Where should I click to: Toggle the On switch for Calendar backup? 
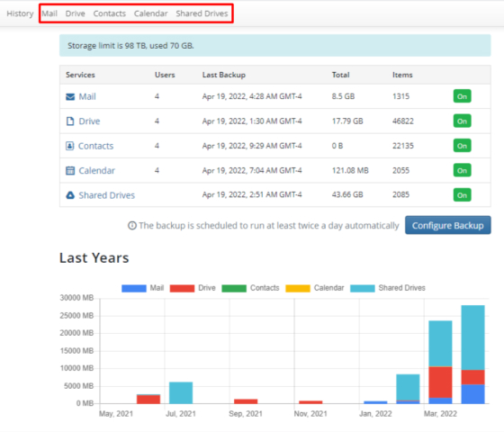463,170
